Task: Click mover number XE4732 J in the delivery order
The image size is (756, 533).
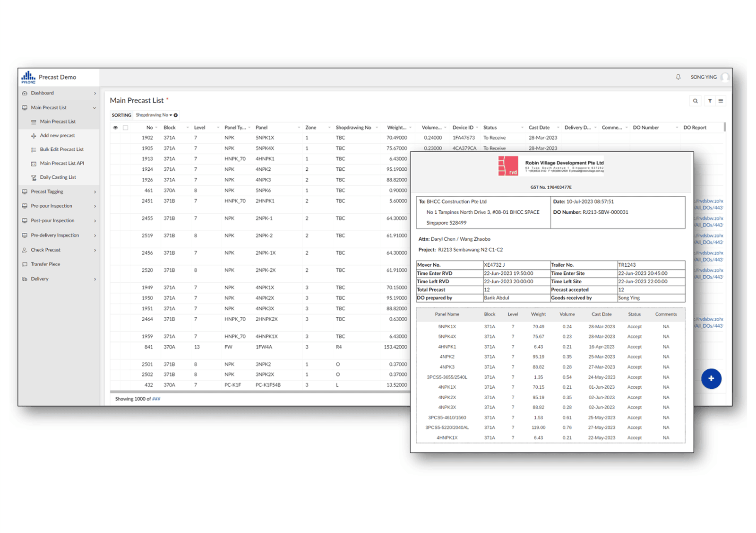Action: point(494,265)
